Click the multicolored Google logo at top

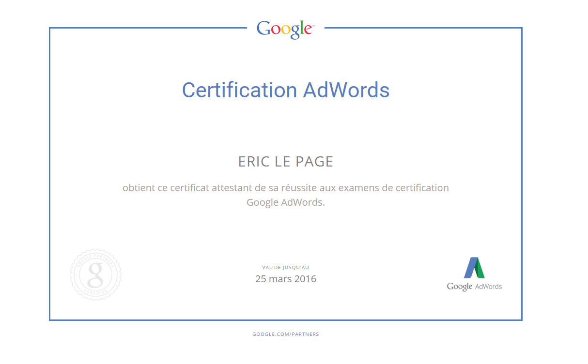(x=285, y=30)
